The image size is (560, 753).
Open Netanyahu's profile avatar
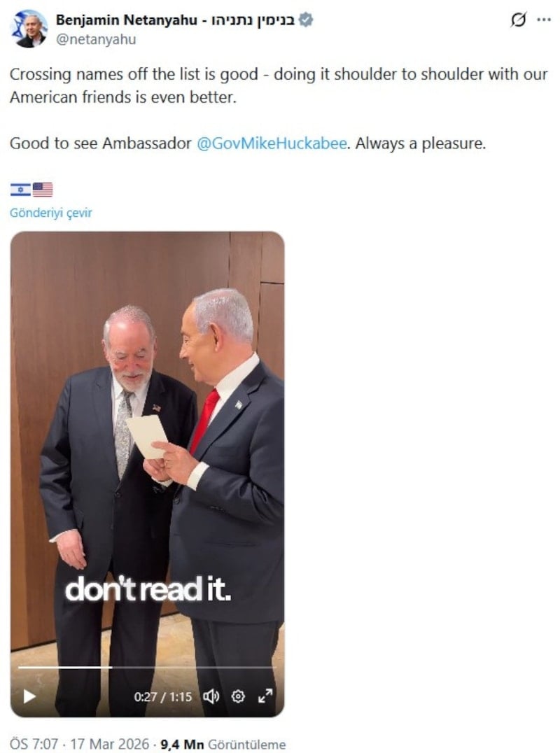(x=29, y=29)
